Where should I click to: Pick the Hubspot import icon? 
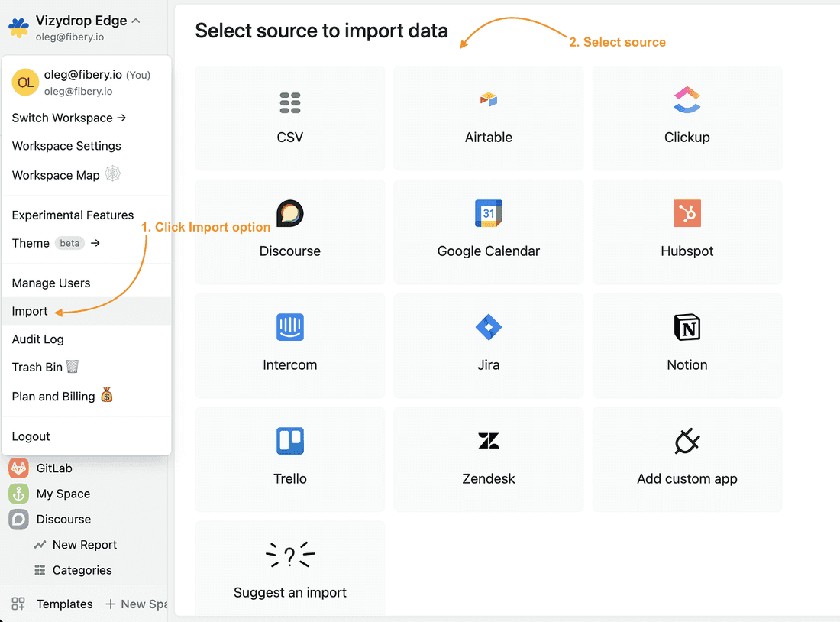687,214
